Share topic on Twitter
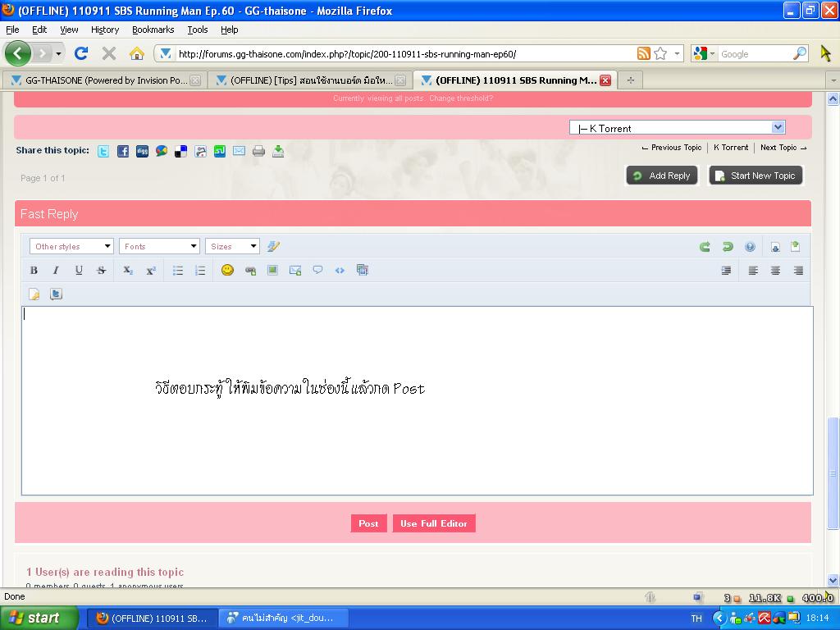Viewport: 840px width, 630px height. 103,151
